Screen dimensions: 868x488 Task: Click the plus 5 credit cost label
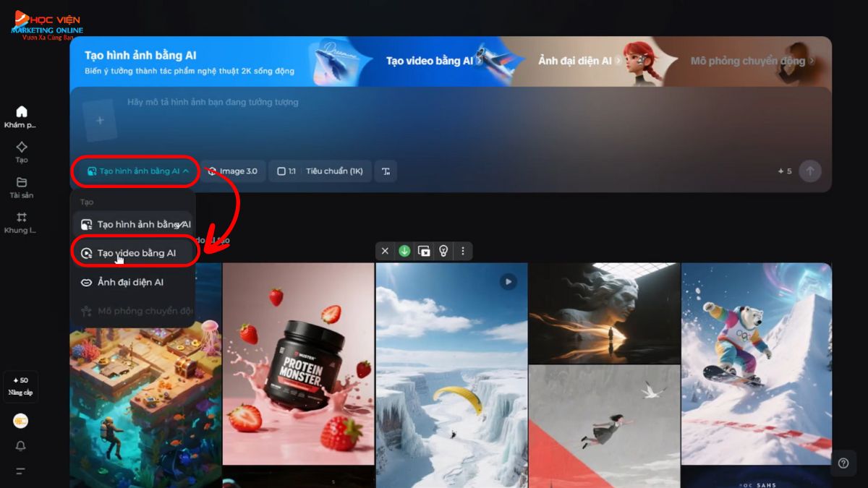coord(785,171)
